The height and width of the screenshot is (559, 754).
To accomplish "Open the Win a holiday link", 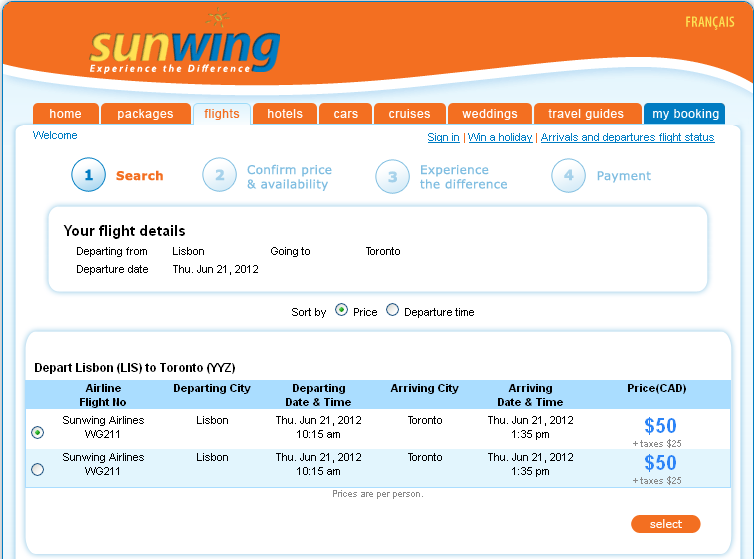I will pos(500,138).
